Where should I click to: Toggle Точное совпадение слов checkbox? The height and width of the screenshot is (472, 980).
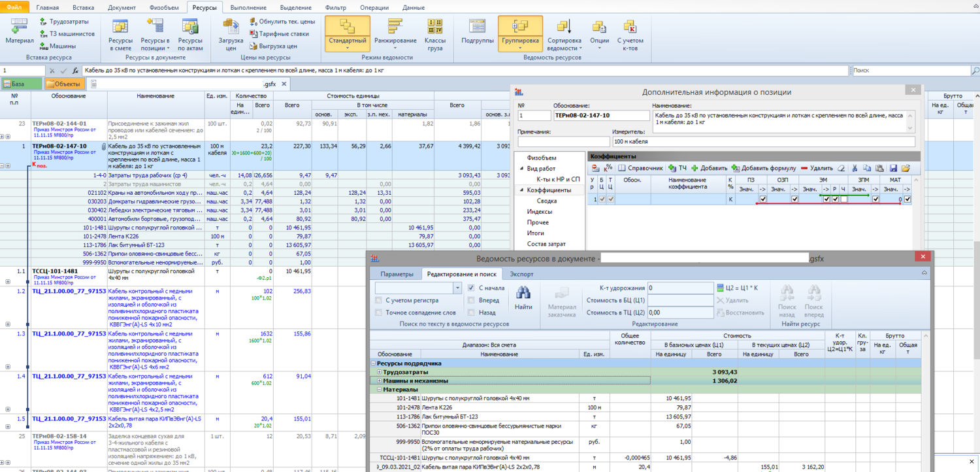pyautogui.click(x=379, y=312)
